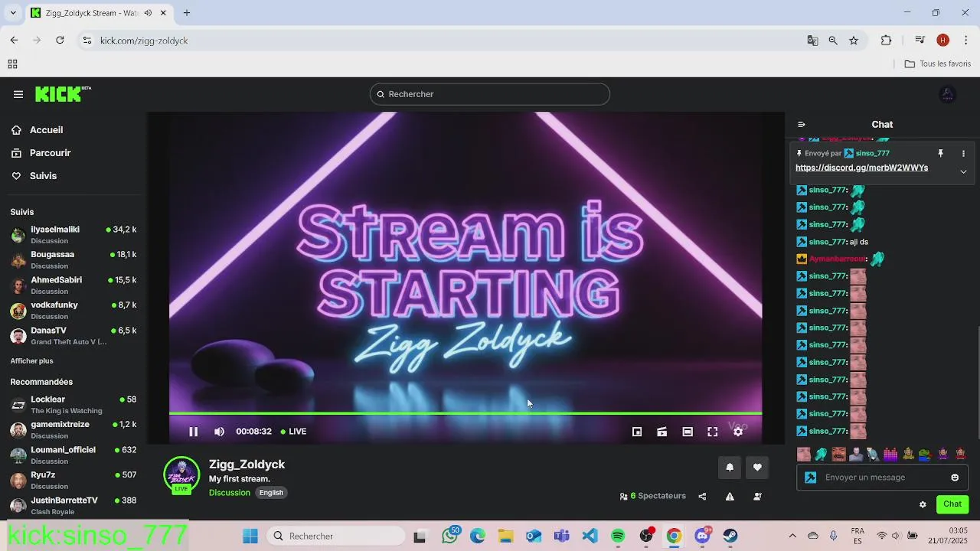The height and width of the screenshot is (551, 980).
Task: Open DanasTV followed channel
Action: pos(73,336)
